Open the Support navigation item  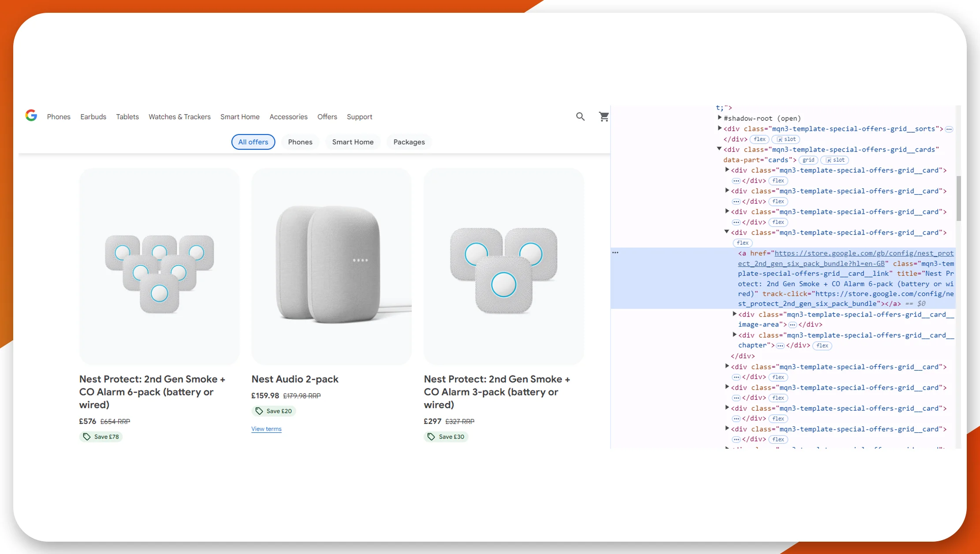359,117
